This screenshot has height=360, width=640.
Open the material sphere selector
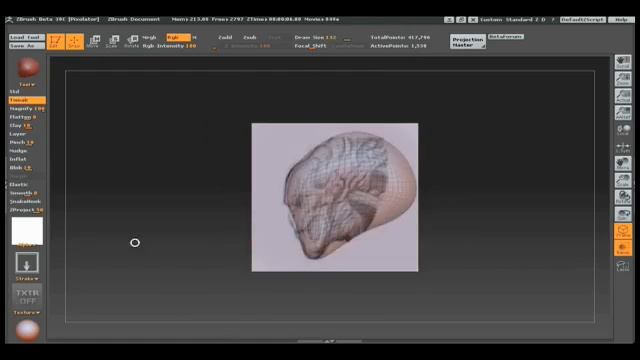(x=27, y=330)
